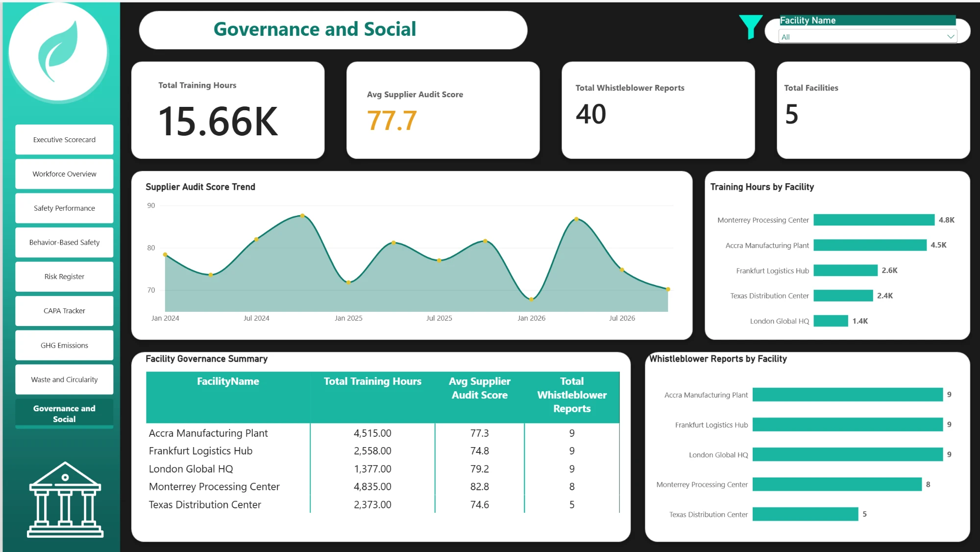Sort table by FacilityName column header

[228, 381]
